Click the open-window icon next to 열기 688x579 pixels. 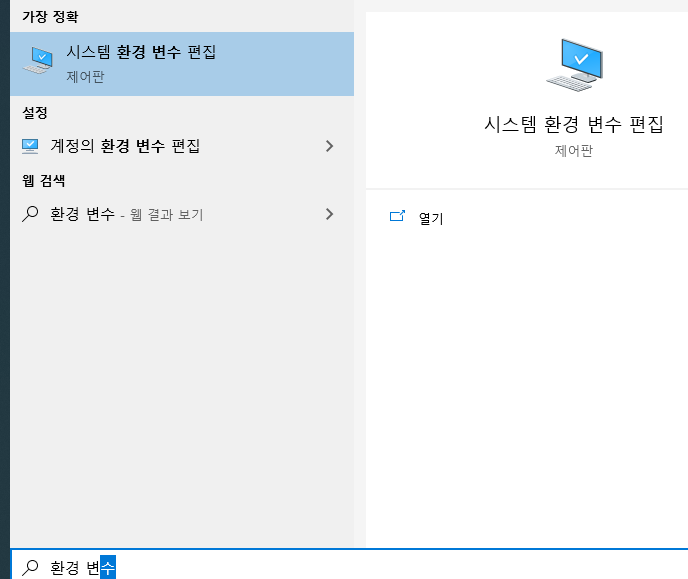click(398, 216)
